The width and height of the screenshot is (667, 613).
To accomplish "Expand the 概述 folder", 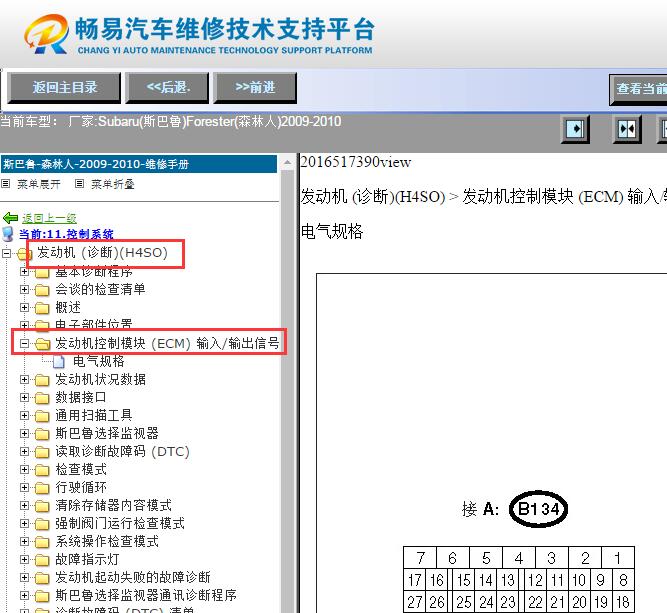I will [x=25, y=307].
